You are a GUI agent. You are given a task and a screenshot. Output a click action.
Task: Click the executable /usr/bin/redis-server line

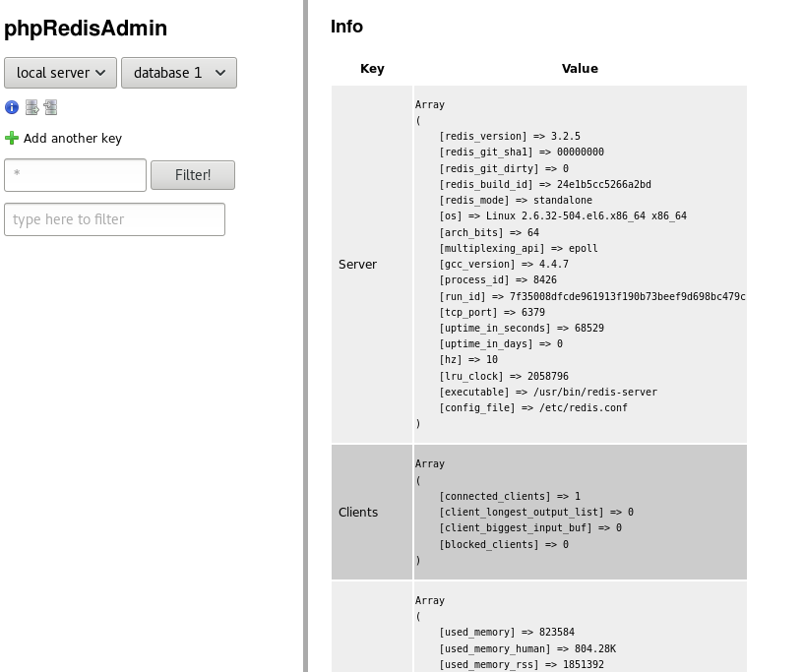(x=548, y=393)
